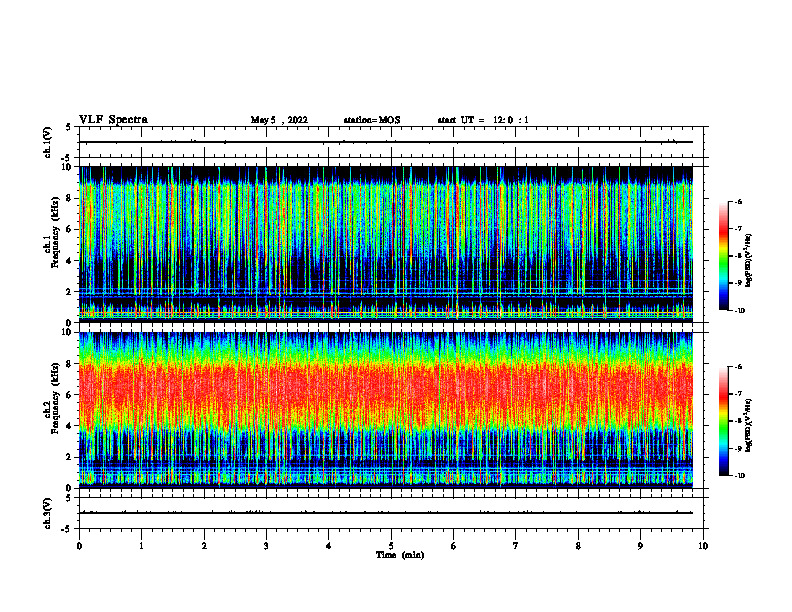The image size is (792, 612).
Task: Click the "start UT = 12:0 :1" text
Action: (483, 120)
